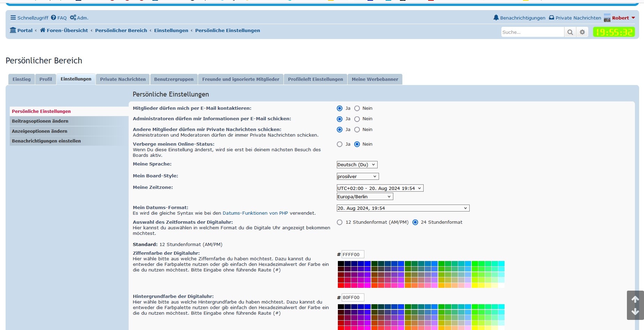Click the search magnifier icon
Image resolution: width=644 pixels, height=330 pixels.
click(x=570, y=32)
